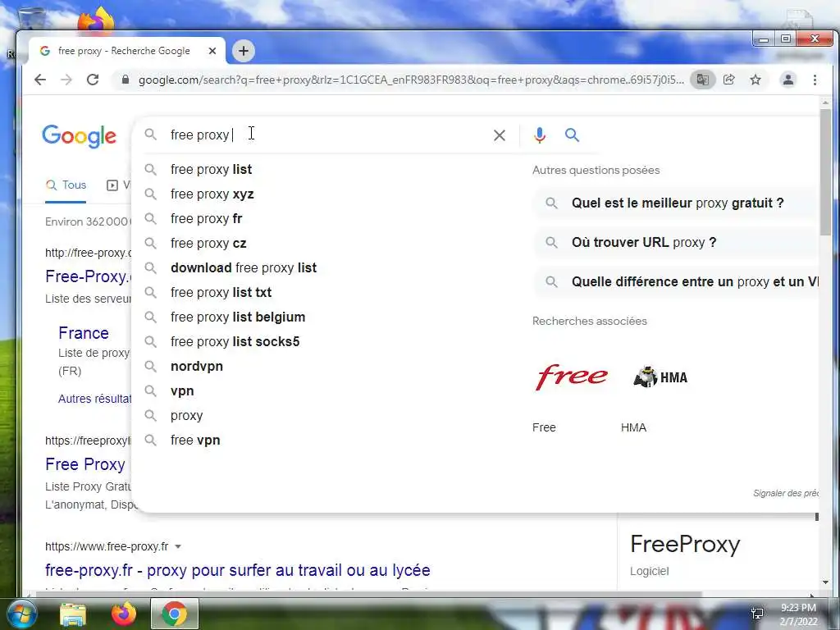Choose suggestion download free proxy list

pyautogui.click(x=243, y=268)
